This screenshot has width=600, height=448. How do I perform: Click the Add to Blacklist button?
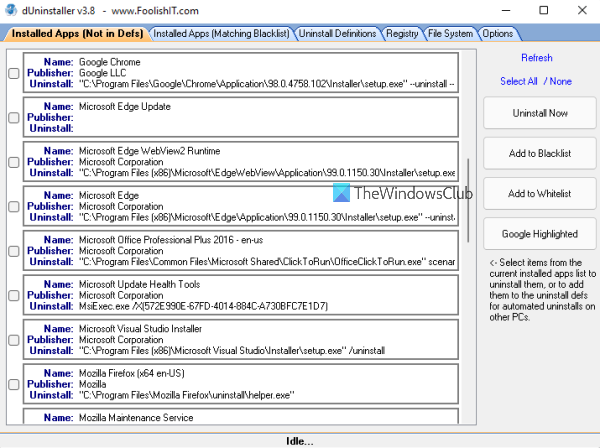click(x=540, y=153)
